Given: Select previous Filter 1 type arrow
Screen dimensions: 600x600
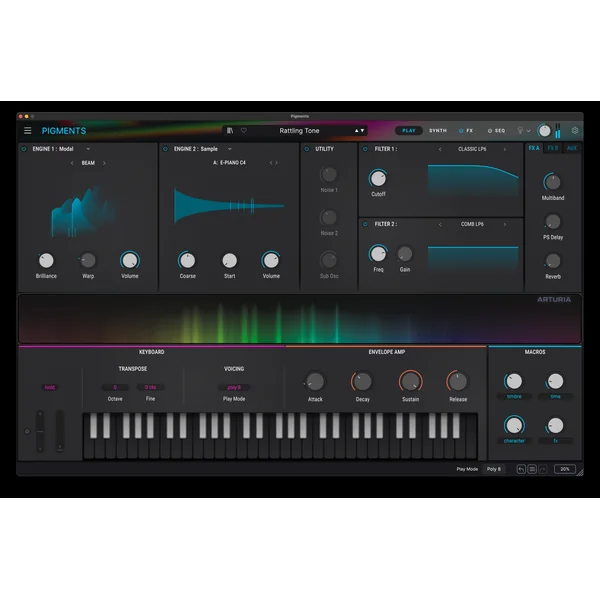Looking at the screenshot, I should pyautogui.click(x=440, y=149).
